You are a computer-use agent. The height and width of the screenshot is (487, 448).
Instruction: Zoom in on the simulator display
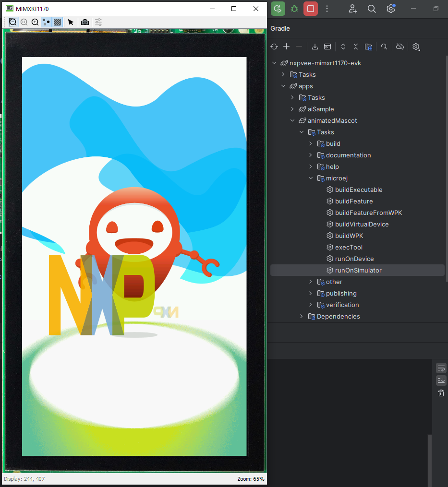(35, 22)
